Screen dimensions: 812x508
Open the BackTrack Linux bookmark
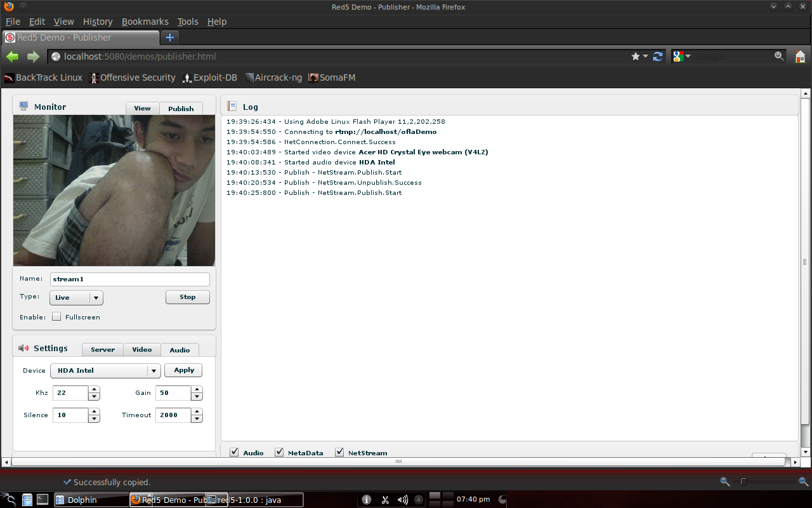[43, 77]
